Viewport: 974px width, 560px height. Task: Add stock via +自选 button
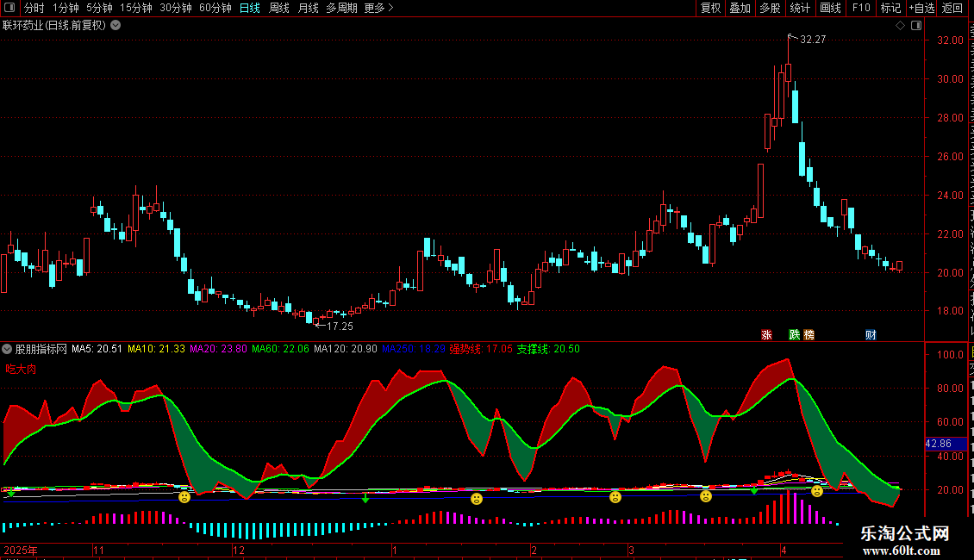(921, 8)
